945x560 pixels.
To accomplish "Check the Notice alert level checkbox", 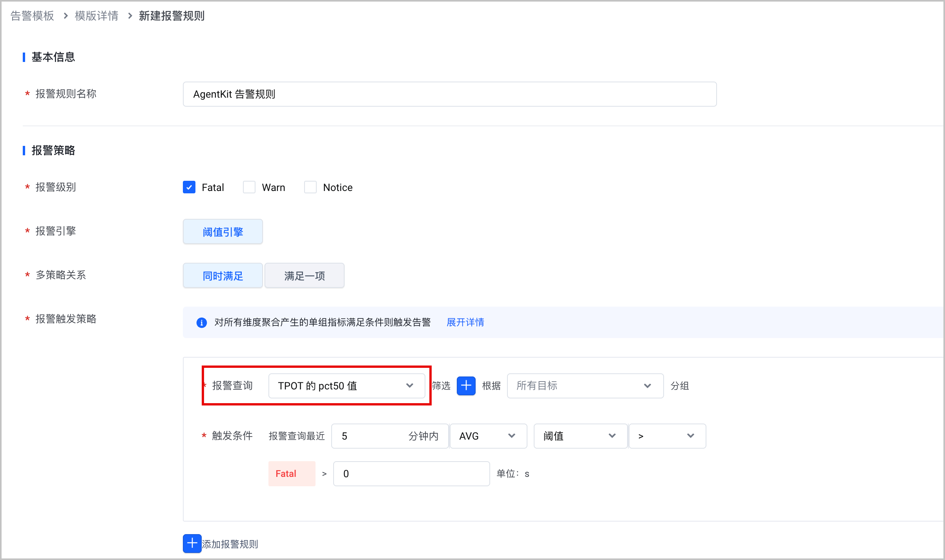I will pyautogui.click(x=310, y=187).
